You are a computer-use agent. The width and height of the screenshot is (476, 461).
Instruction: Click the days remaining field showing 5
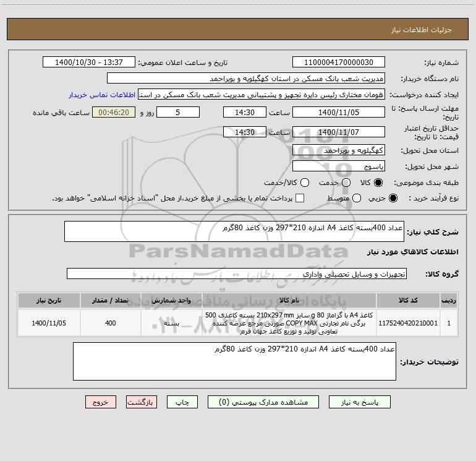178,112
